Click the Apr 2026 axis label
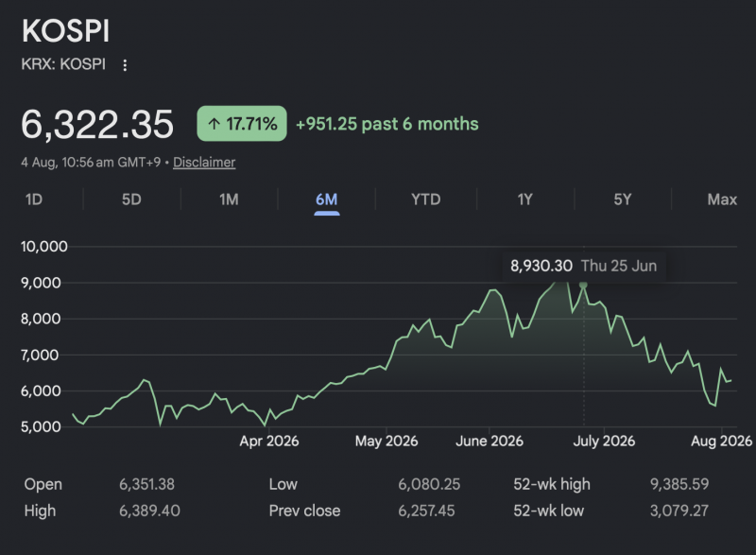This screenshot has width=756, height=555. [269, 442]
